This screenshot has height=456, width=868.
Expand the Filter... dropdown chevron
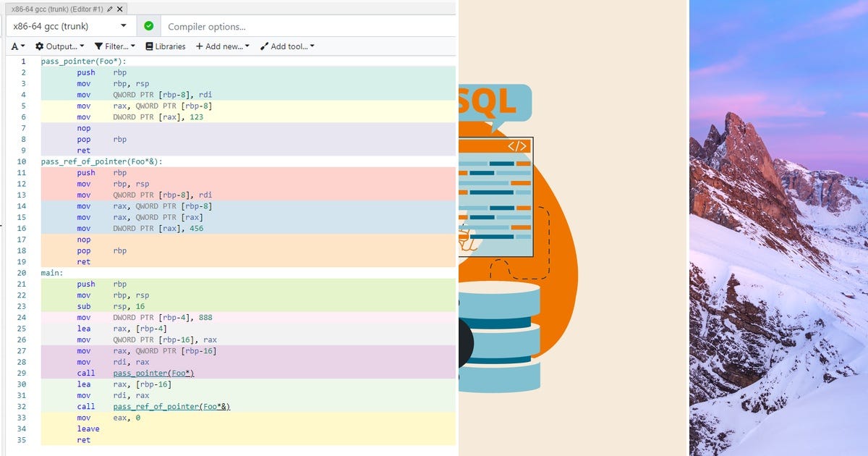click(x=134, y=46)
